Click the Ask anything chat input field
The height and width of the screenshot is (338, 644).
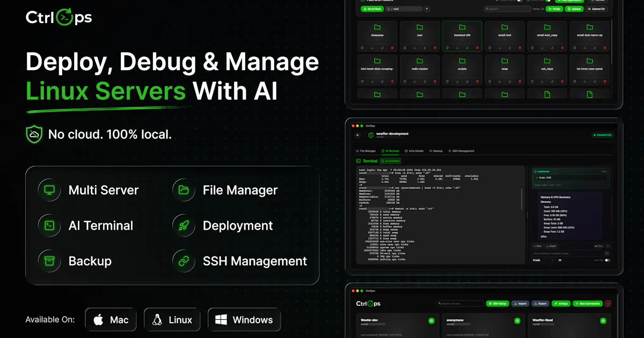click(567, 253)
